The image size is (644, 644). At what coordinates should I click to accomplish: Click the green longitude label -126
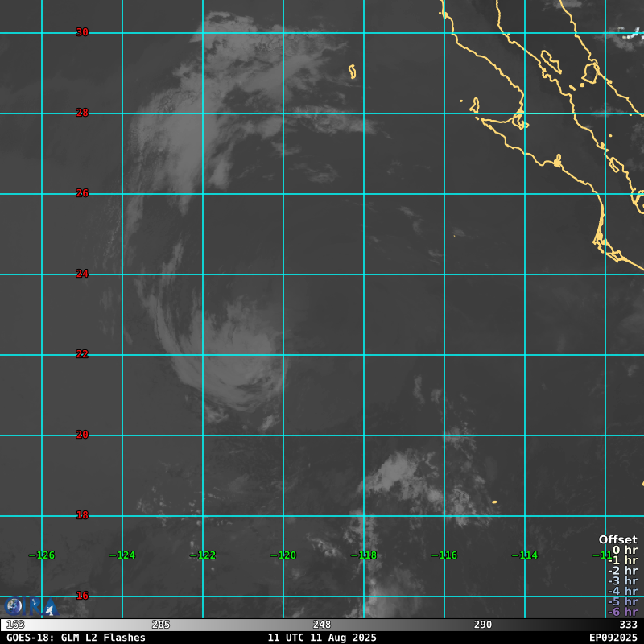[x=42, y=555]
